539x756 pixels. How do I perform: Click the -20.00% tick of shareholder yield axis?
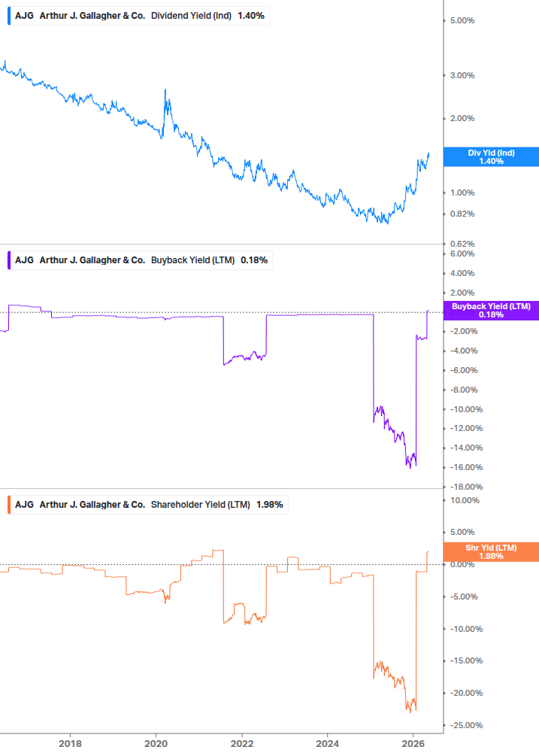pos(466,693)
